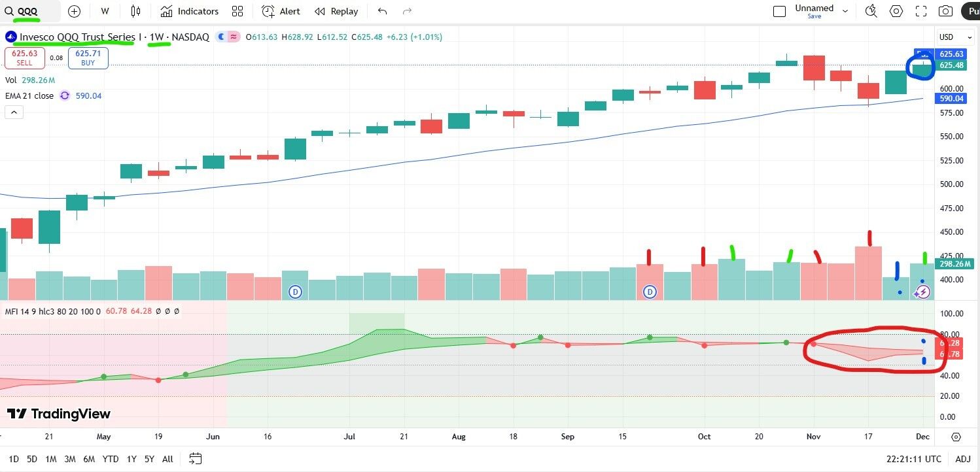Viewport: 980px width, 472px height.
Task: Open the Indicators dialog
Action: click(190, 11)
